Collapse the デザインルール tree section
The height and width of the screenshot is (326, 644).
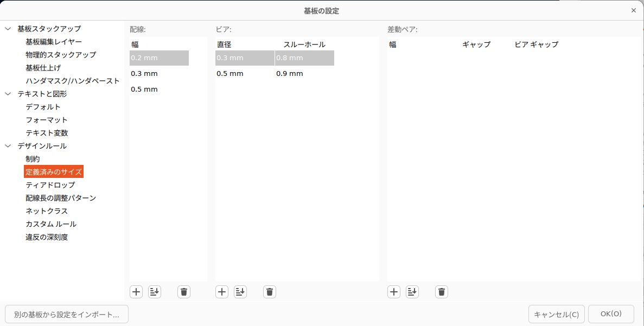[x=8, y=146]
